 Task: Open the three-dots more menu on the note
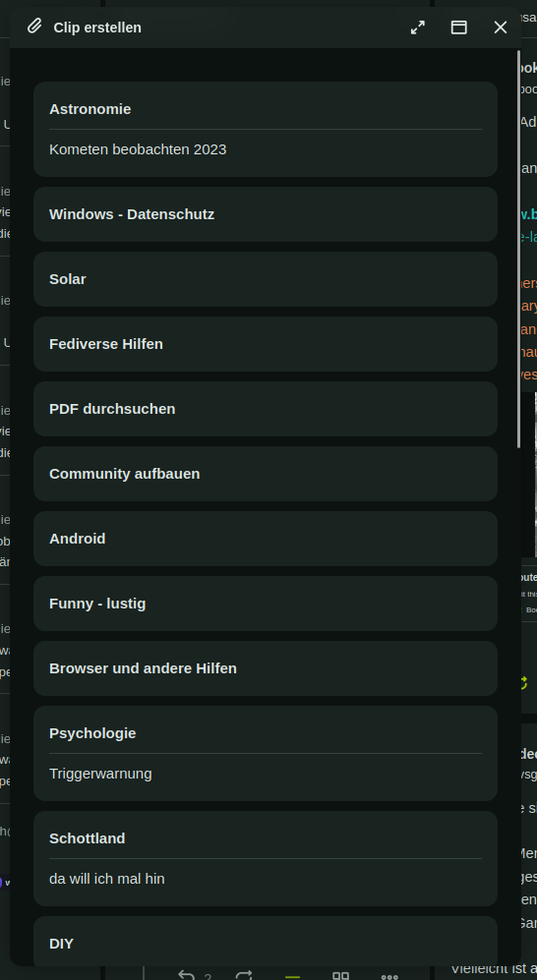point(389,976)
